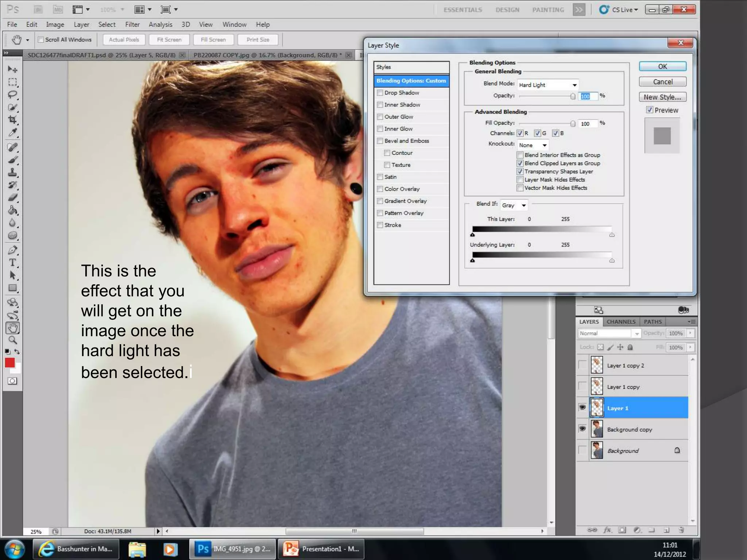Enable the Drop Shadow checkbox
Viewport: 747px width, 560px height.
click(x=380, y=93)
